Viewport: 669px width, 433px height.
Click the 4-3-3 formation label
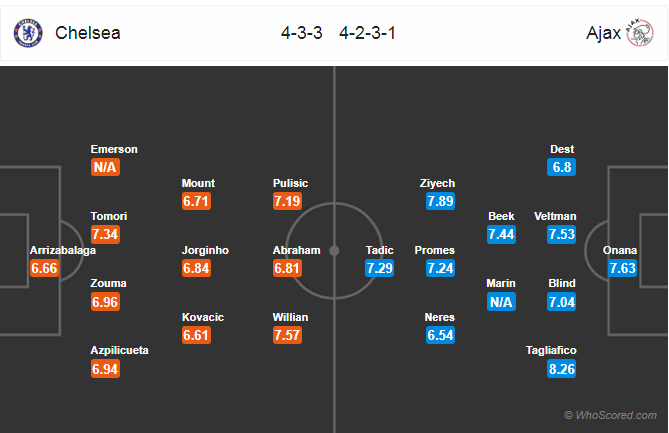tap(302, 33)
